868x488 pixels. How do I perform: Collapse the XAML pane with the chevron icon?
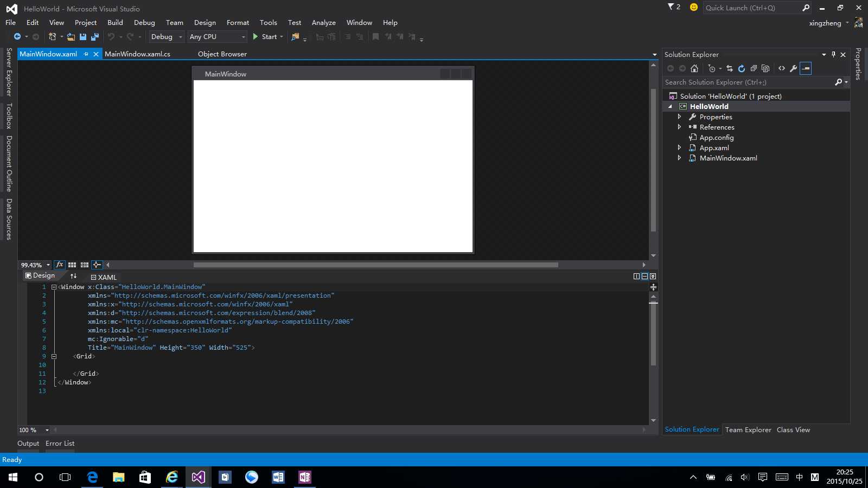(x=653, y=276)
